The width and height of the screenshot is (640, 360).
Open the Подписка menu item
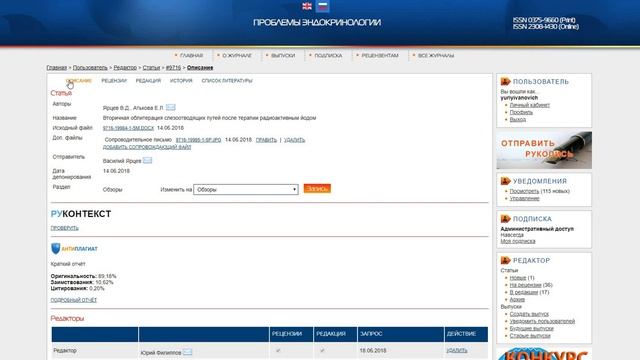click(x=328, y=56)
